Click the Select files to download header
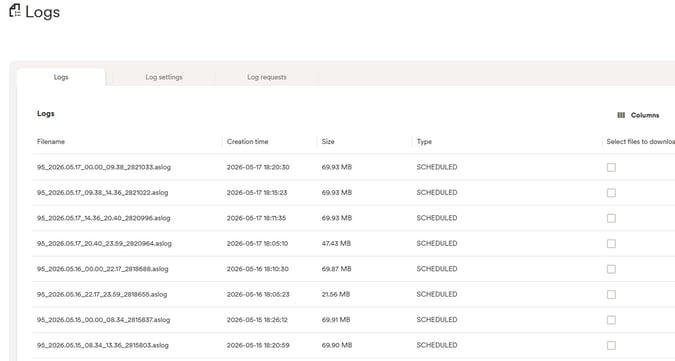This screenshot has height=361, width=675. click(x=641, y=142)
